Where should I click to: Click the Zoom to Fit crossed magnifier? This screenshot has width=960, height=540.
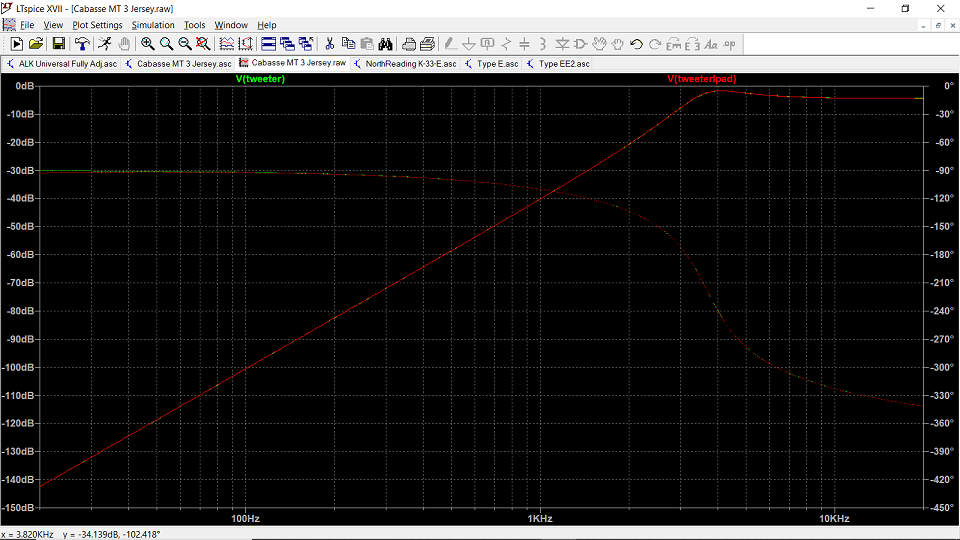(x=203, y=44)
